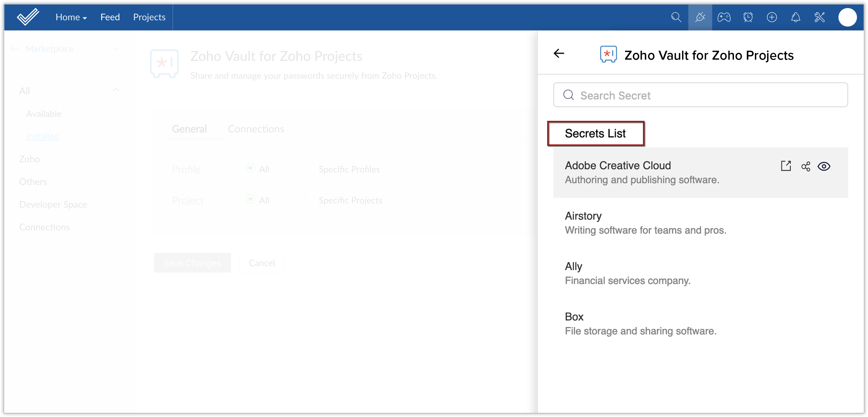Click the magnifier icon in Search Secret box

tap(568, 95)
